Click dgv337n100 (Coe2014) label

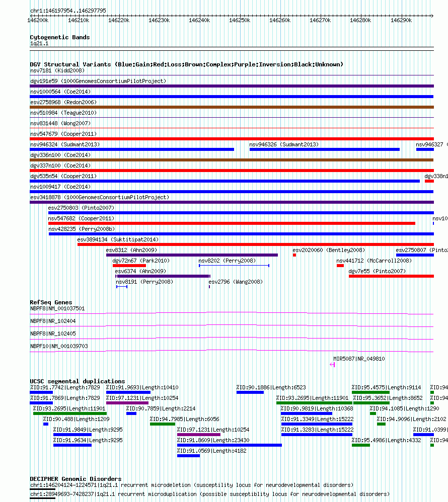60,165
